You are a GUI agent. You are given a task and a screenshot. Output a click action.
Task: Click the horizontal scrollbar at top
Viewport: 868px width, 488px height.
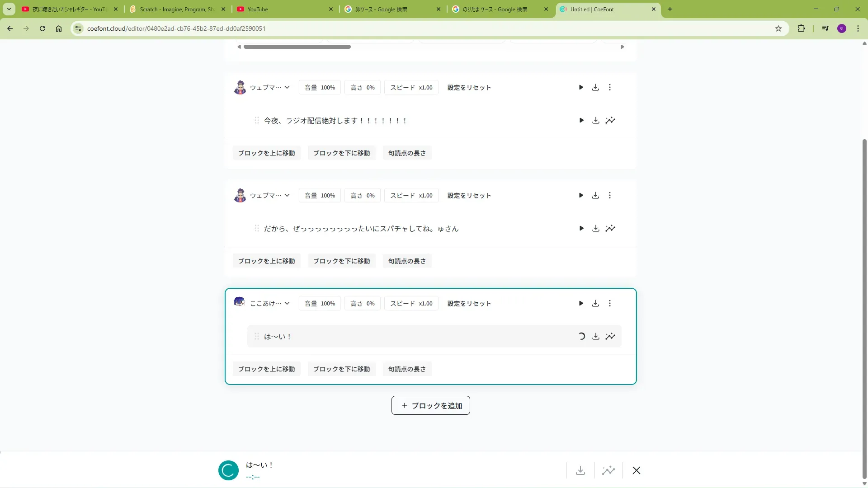[297, 47]
